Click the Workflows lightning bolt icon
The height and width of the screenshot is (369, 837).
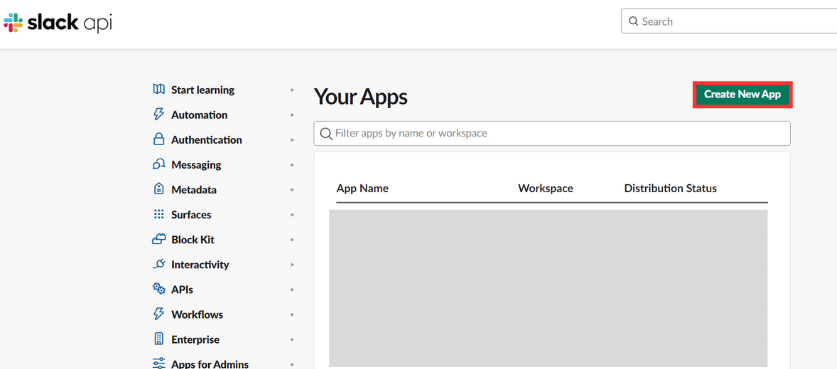coord(159,314)
